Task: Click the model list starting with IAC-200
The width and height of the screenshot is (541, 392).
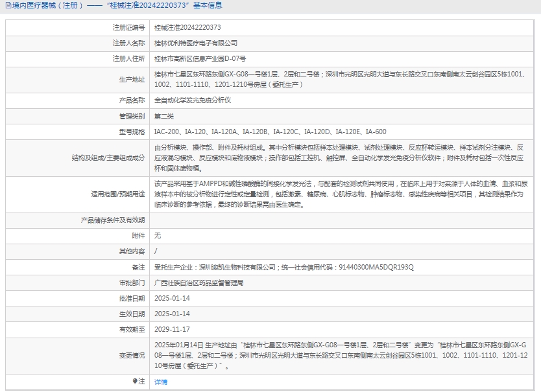Action: coord(270,132)
